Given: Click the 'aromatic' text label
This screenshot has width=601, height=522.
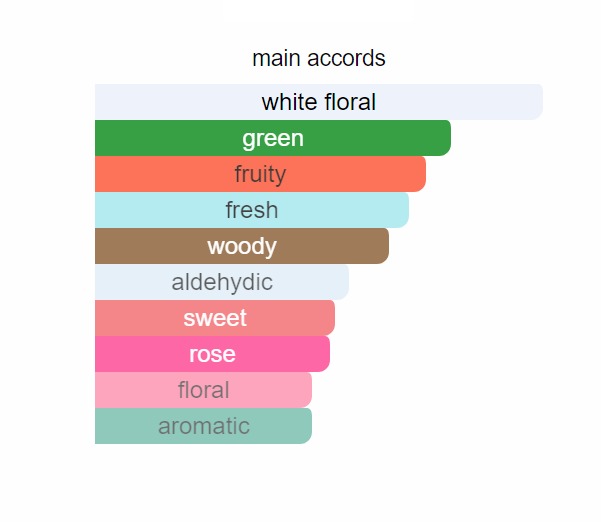Looking at the screenshot, I should pyautogui.click(x=204, y=426).
